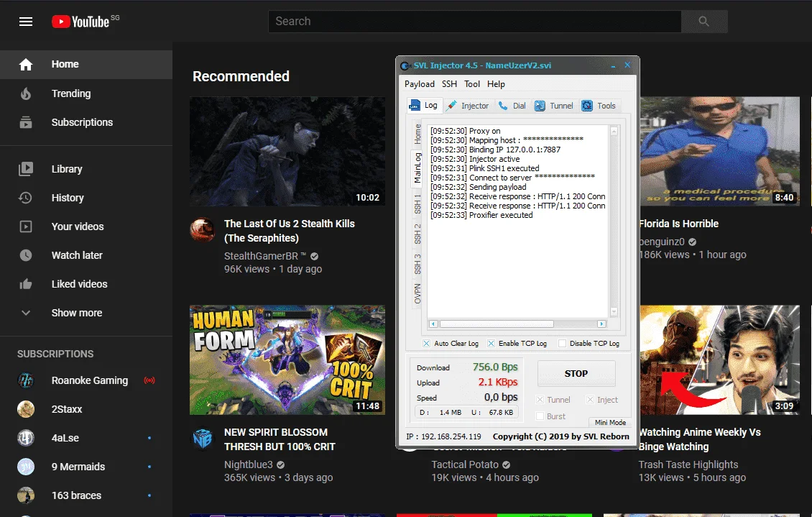Click the Roanoke Gaming live indicator icon

(149, 380)
